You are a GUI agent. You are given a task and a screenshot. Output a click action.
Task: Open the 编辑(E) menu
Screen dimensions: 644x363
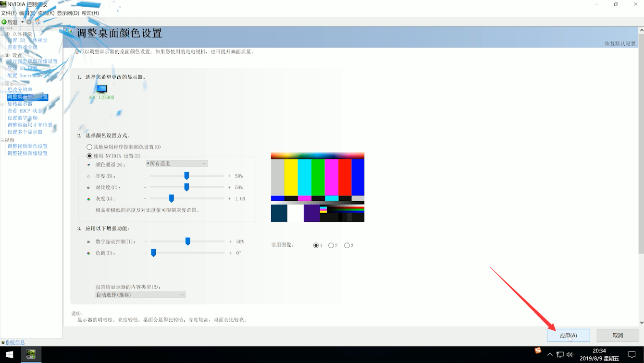pos(27,13)
